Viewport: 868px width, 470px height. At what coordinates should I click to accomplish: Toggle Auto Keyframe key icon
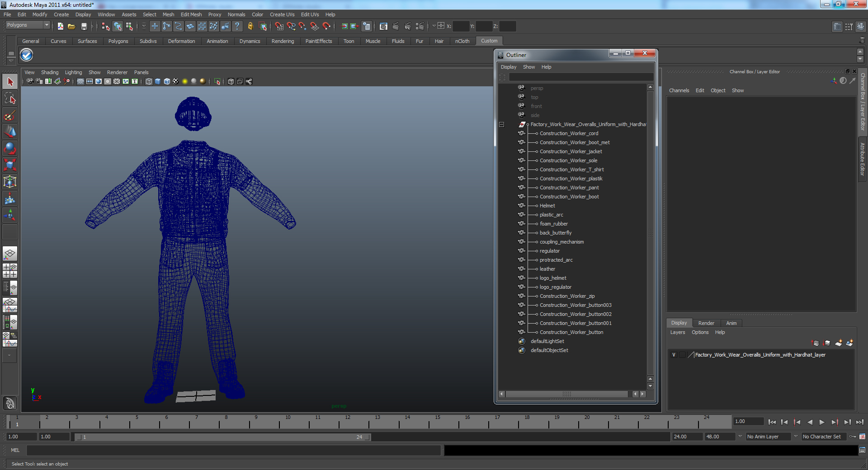853,437
